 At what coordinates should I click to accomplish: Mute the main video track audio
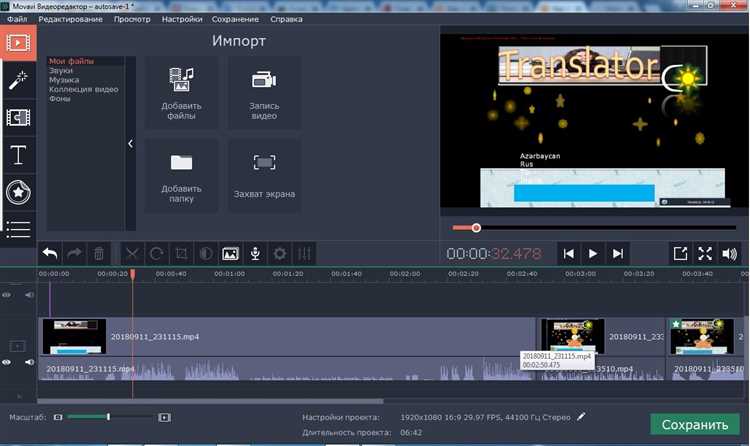29,362
